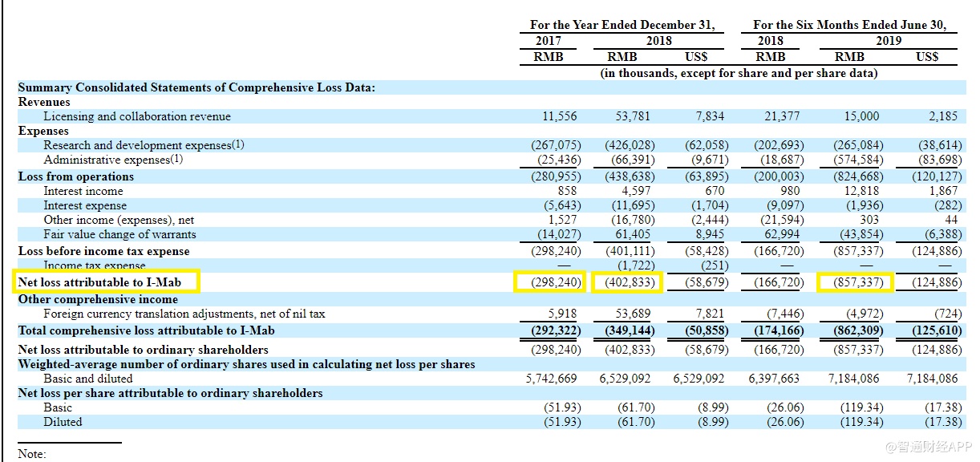Click the "For the Year Ended December 31" header
The width and height of the screenshot is (980, 462).
[x=622, y=25]
